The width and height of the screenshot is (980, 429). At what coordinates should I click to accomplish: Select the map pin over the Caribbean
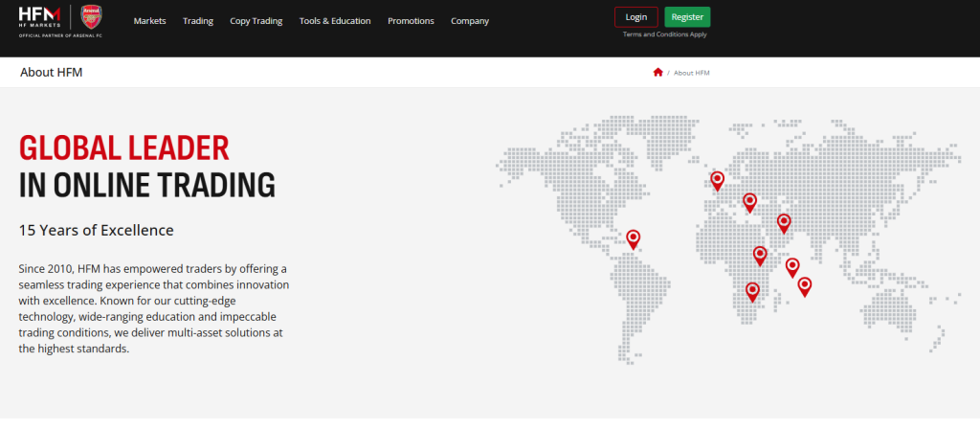tap(634, 238)
